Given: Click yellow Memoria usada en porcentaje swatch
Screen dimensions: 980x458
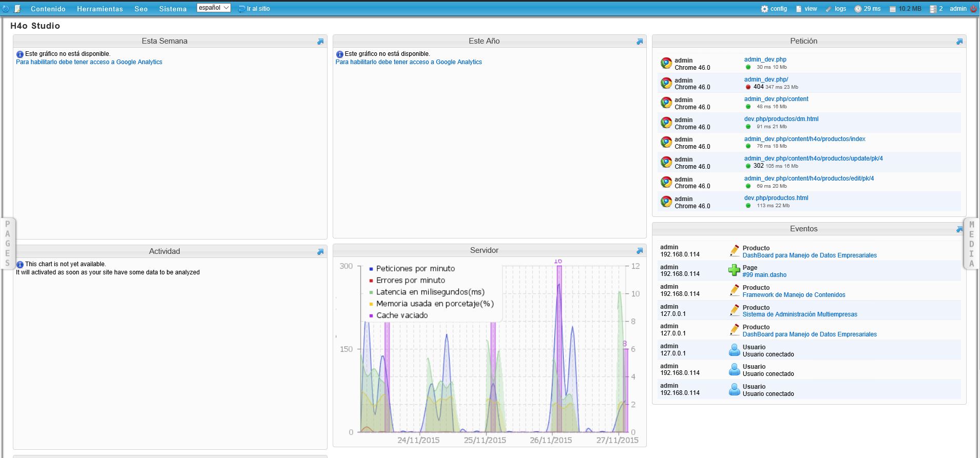Looking at the screenshot, I should point(371,304).
